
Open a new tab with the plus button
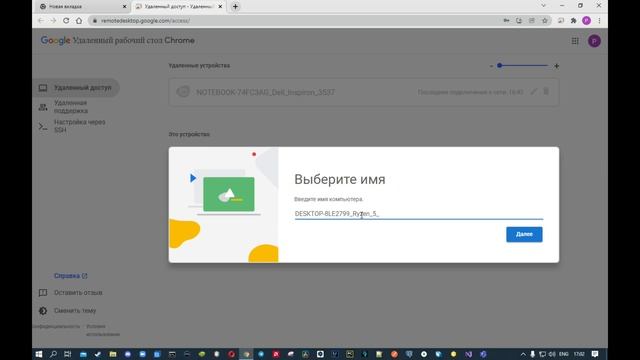(x=235, y=7)
